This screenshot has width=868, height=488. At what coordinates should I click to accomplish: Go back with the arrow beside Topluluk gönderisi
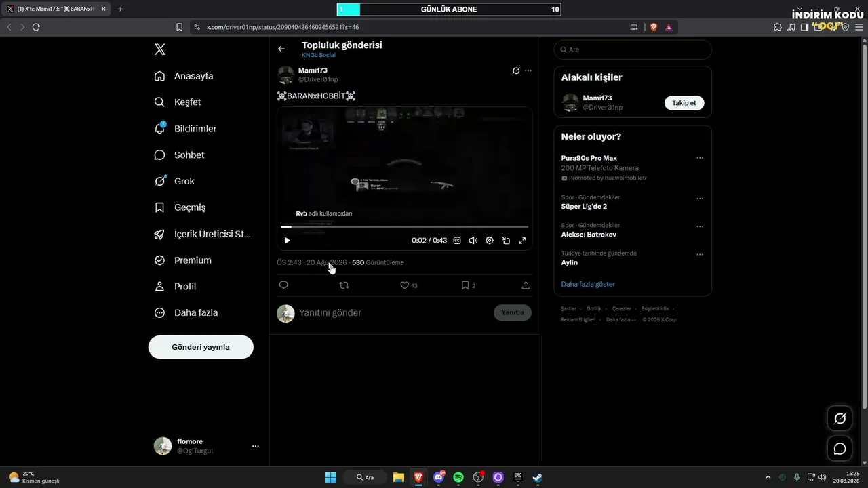pos(281,49)
